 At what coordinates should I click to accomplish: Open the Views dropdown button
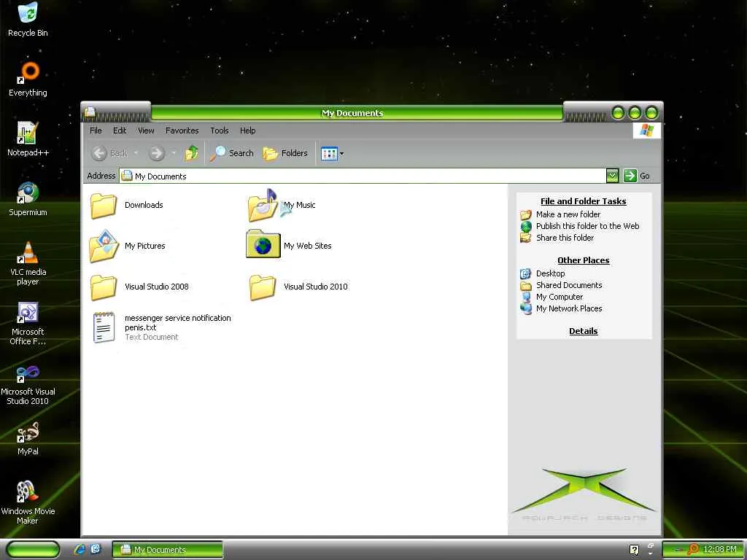[332, 153]
